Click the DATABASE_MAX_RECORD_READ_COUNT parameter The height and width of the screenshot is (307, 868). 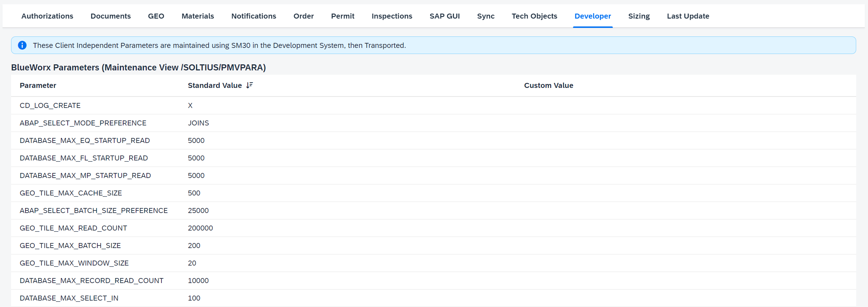[92, 281]
